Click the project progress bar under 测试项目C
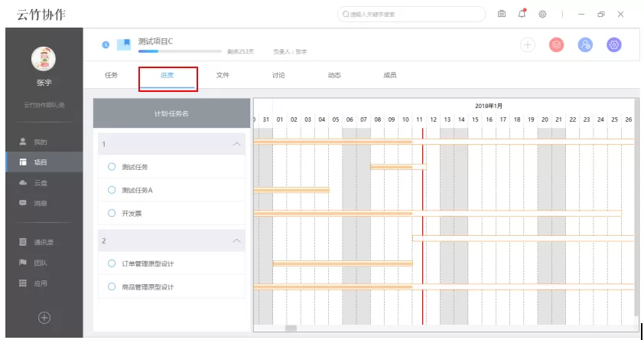This screenshot has width=644, height=340. coord(180,51)
